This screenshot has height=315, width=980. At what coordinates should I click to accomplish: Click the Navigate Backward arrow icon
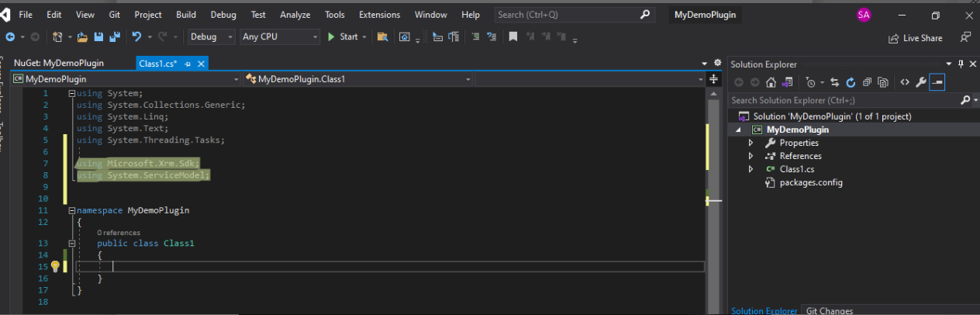point(10,36)
